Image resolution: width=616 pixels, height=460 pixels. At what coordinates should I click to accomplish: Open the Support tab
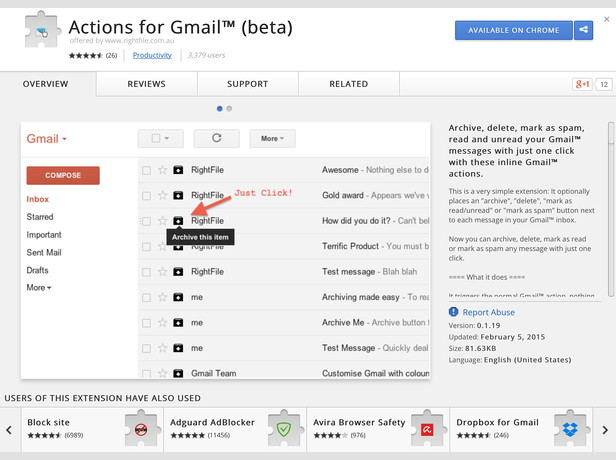tap(248, 84)
